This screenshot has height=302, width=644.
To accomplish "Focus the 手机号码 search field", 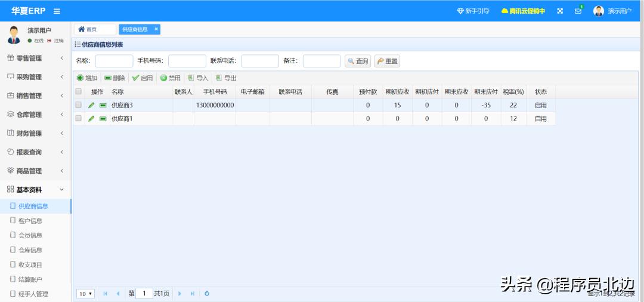I will (x=187, y=61).
